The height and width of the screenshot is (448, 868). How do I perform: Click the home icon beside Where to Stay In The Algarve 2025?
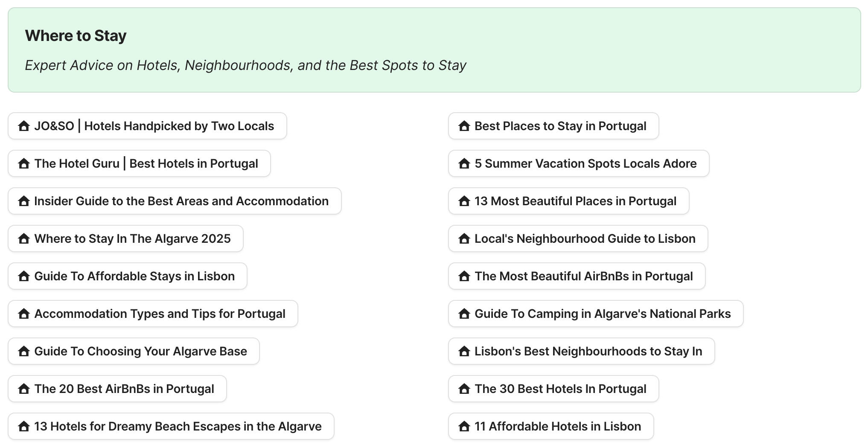pos(23,239)
